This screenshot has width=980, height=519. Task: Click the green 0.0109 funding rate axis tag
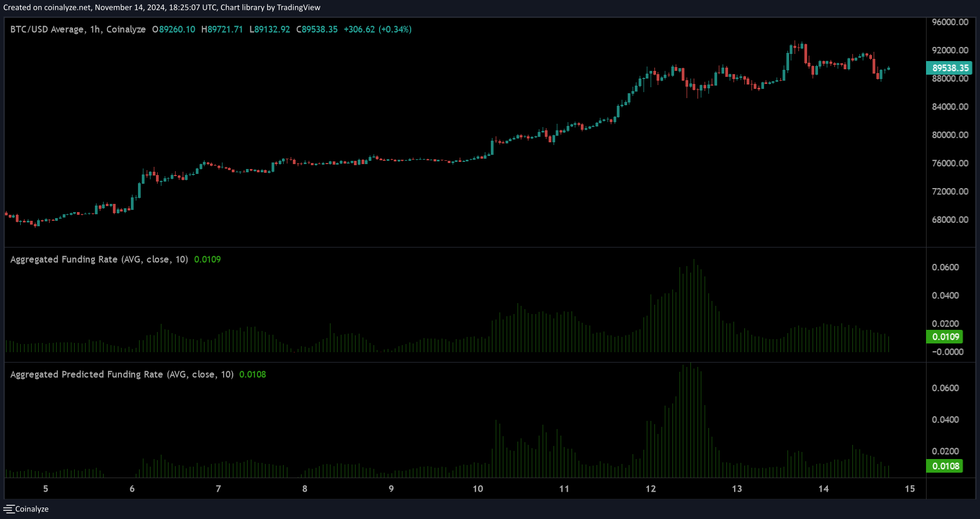pos(945,337)
